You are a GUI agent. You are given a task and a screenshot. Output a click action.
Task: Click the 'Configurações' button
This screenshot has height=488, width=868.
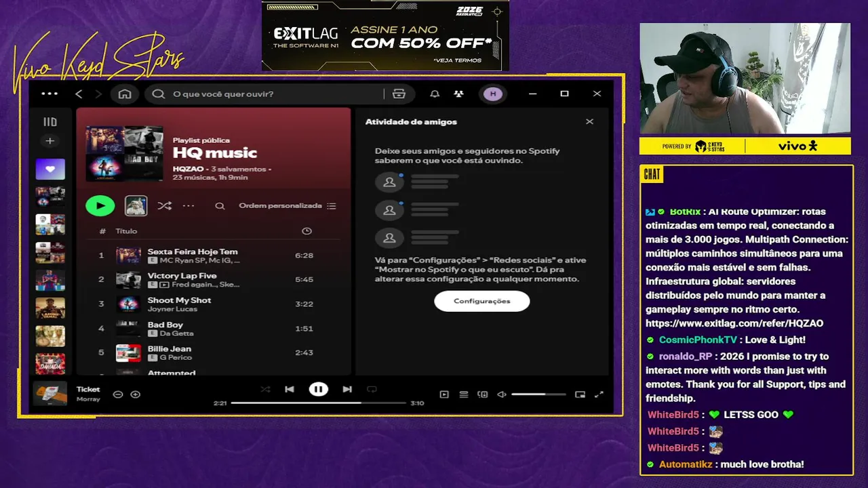482,301
